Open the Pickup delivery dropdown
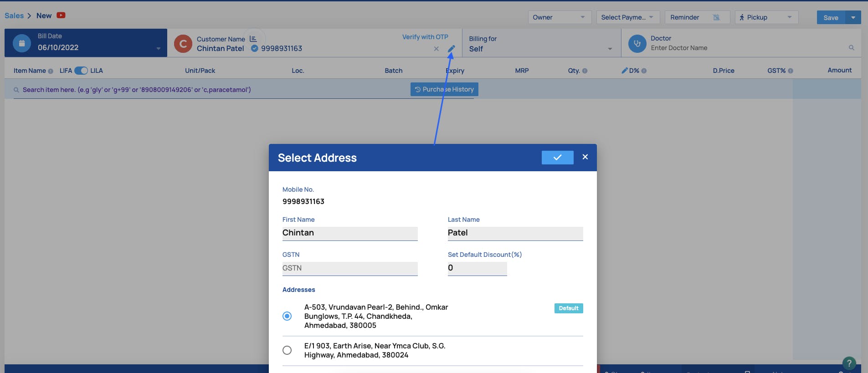The image size is (868, 373). click(766, 17)
